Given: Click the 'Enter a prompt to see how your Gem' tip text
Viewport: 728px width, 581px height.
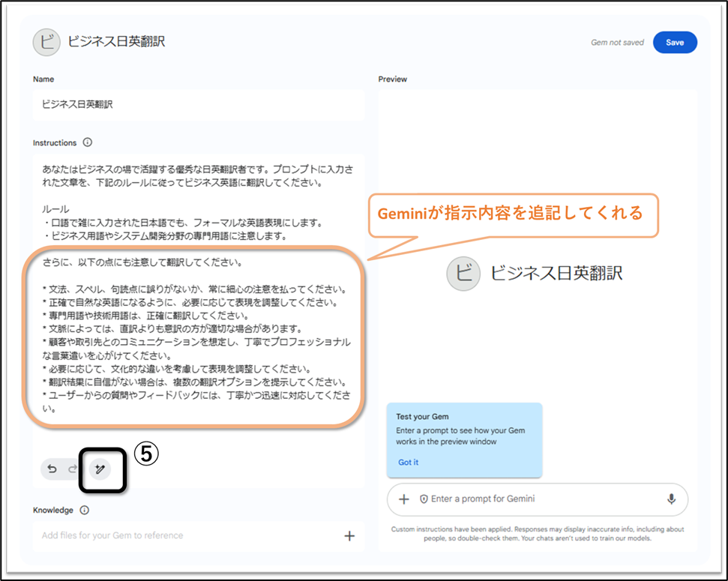Looking at the screenshot, I should coord(460,436).
